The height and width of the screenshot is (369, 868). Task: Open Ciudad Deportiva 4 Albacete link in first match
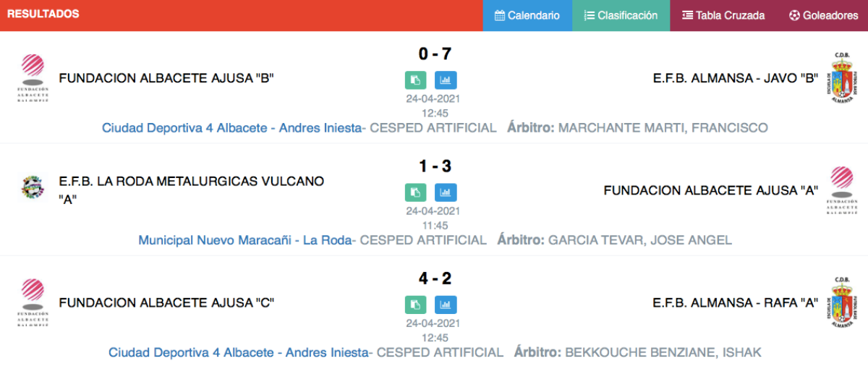(231, 128)
